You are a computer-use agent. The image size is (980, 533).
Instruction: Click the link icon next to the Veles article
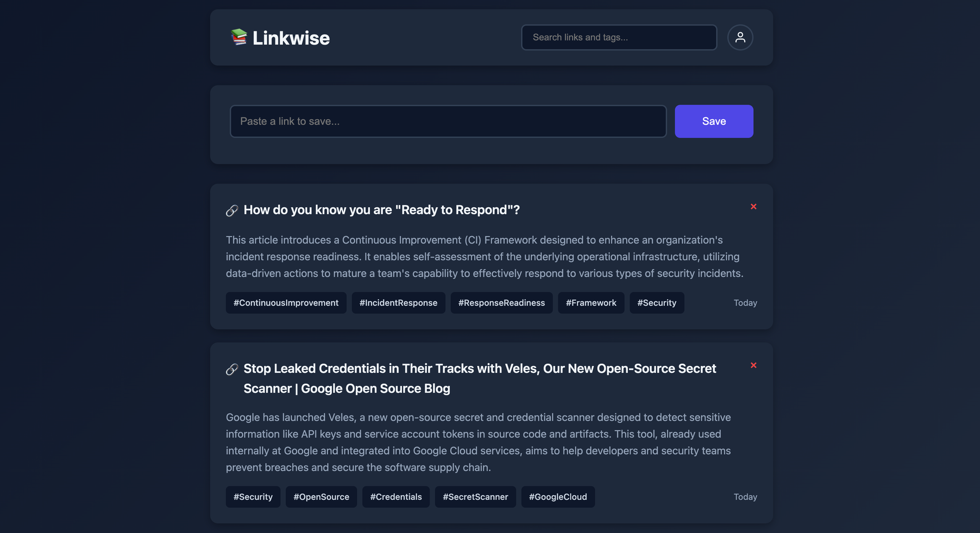(x=232, y=369)
